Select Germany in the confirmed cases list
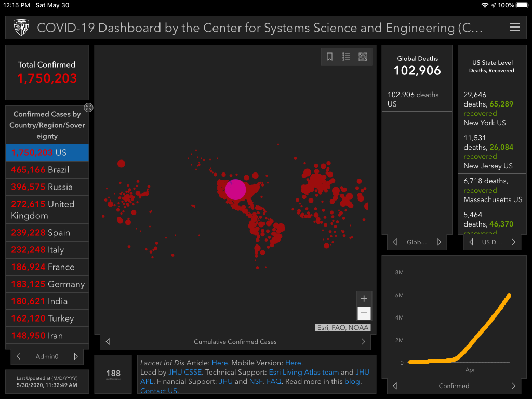 [47, 284]
